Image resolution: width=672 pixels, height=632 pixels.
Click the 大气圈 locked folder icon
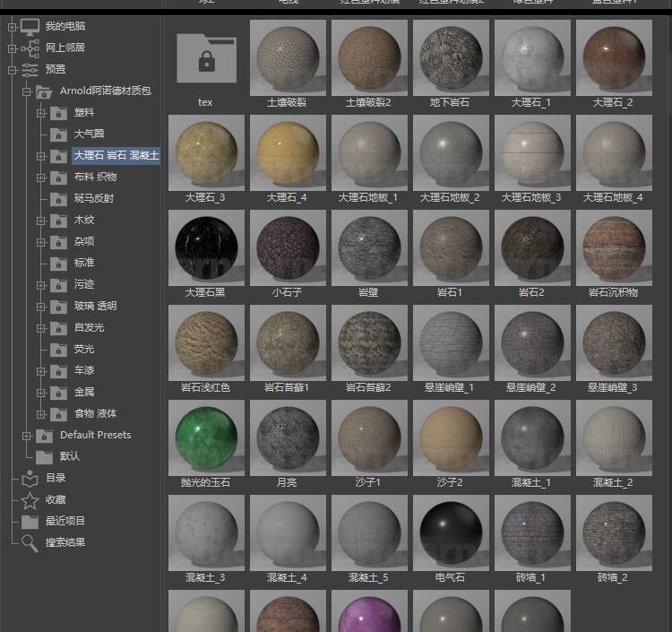pyautogui.click(x=58, y=134)
